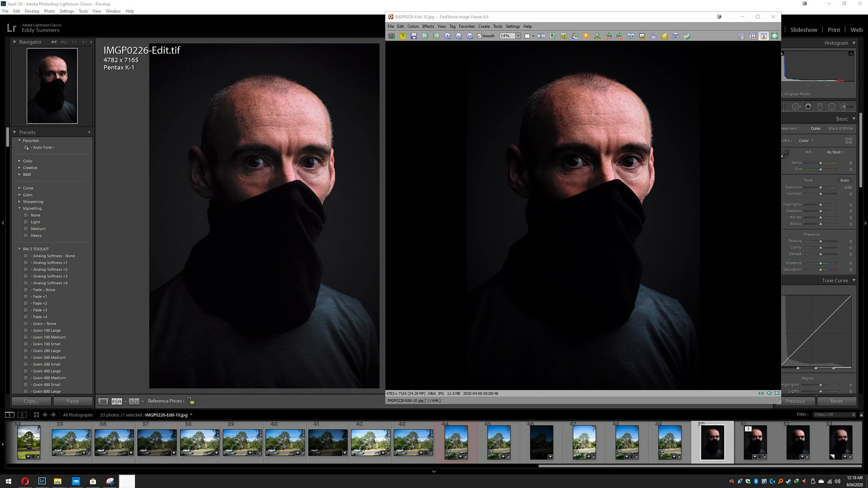
Task: Open the Profile Browser grid icon
Action: pyautogui.click(x=848, y=141)
